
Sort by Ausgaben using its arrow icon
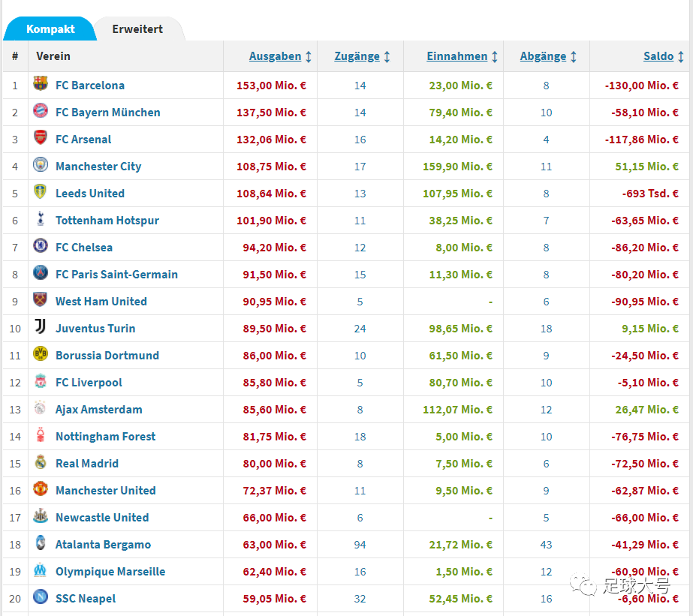(x=309, y=56)
